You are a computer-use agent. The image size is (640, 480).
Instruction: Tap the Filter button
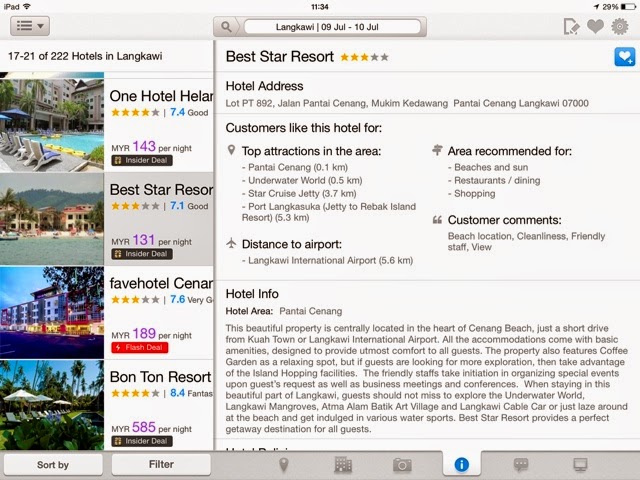(161, 464)
